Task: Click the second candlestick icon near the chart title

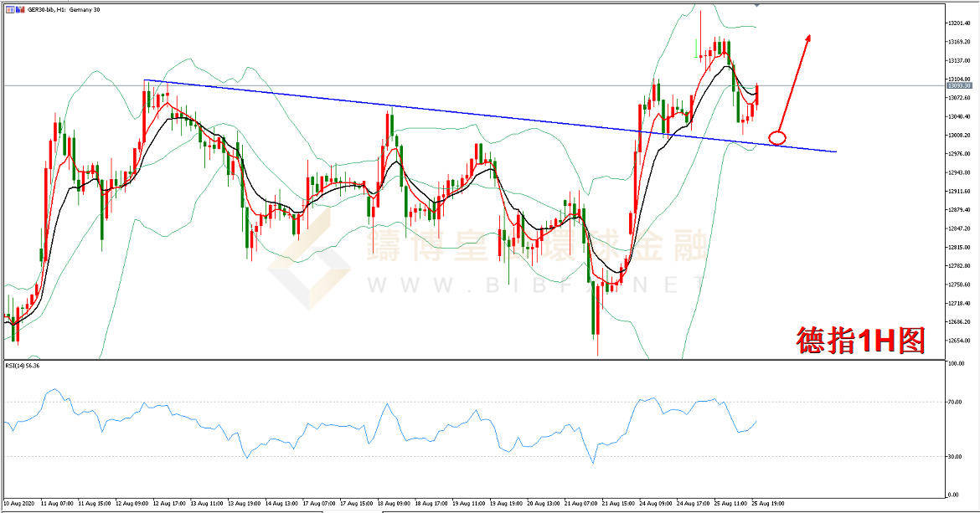Action: coord(19,8)
